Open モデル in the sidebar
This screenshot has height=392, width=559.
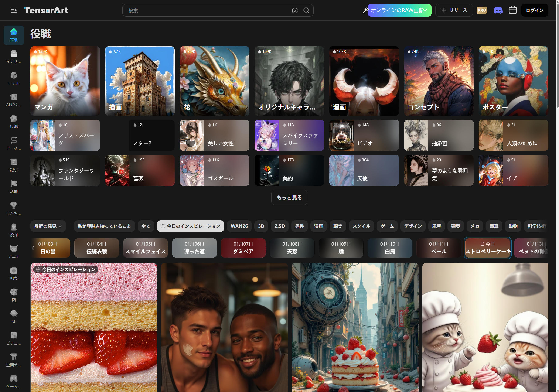[14, 78]
